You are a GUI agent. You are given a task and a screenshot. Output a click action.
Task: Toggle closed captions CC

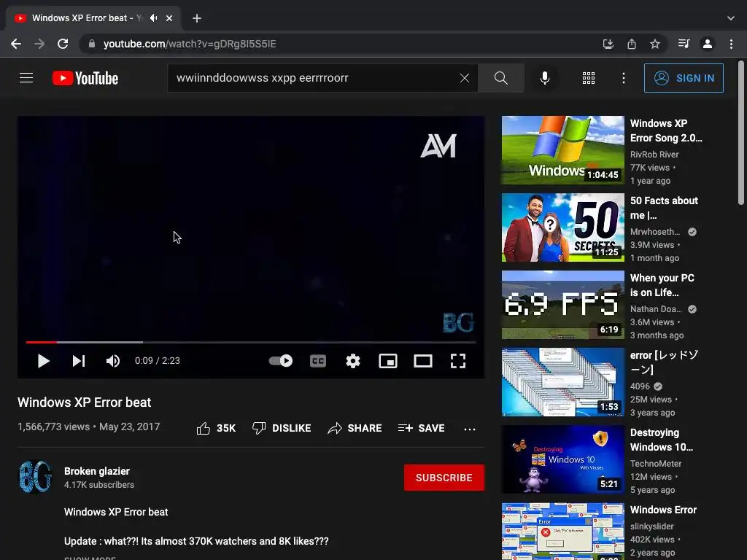coord(318,361)
